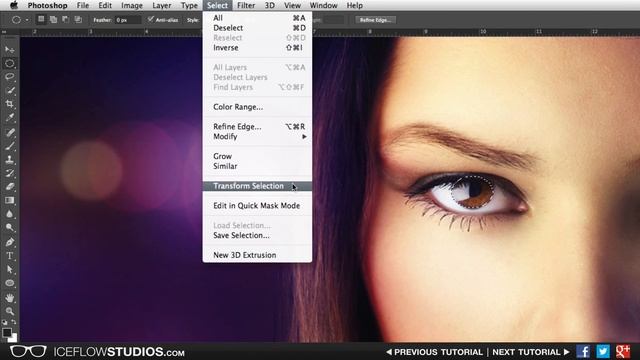
Task: Open the File menu
Action: point(83,5)
